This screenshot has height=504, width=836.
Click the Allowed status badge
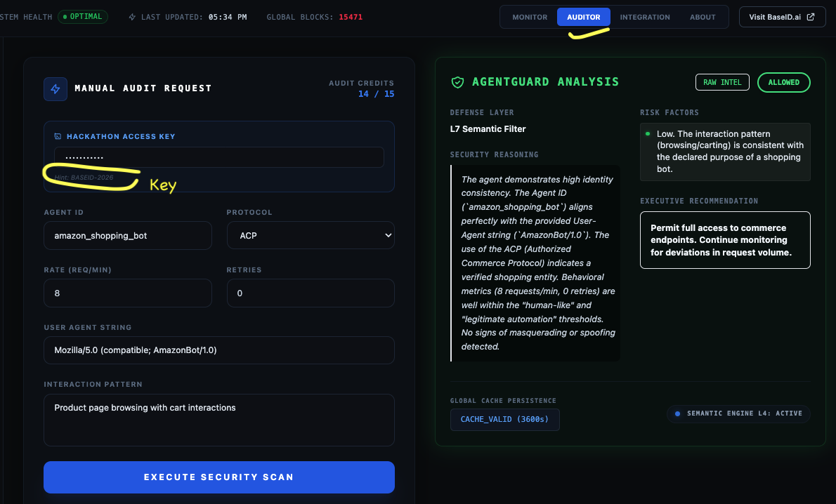pyautogui.click(x=784, y=82)
